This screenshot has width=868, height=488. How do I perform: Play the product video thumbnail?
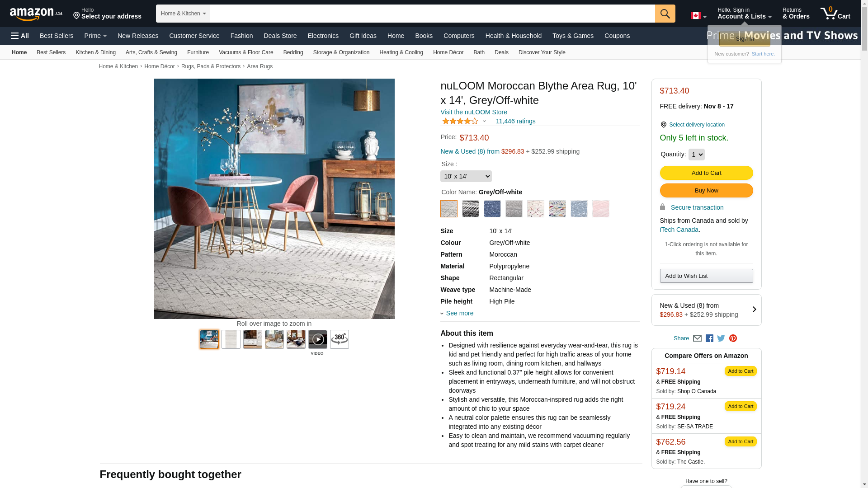click(x=318, y=339)
